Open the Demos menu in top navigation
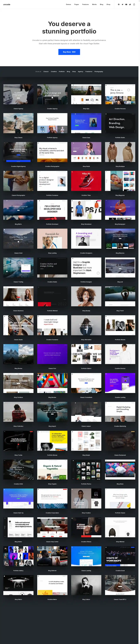Screen dimensions: 140x644 68,5
